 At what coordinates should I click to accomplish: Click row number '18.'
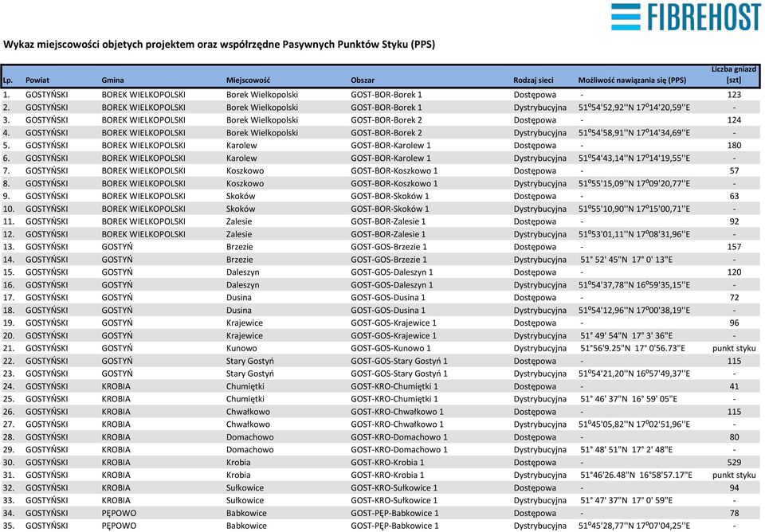[9, 310]
